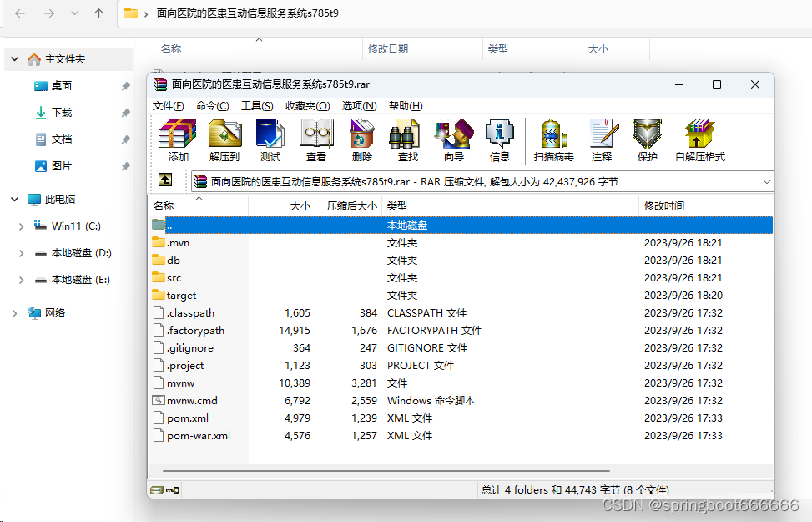
Task: Open the 收藏夹(O) menu
Action: point(308,106)
